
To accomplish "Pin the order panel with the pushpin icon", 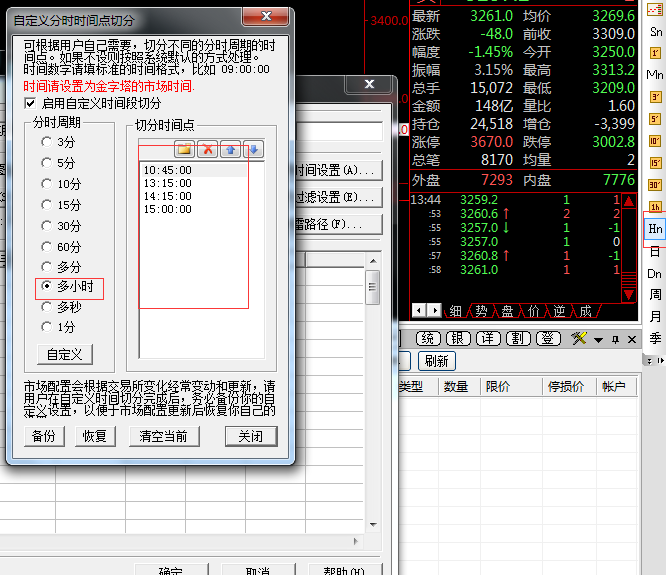I will point(616,339).
